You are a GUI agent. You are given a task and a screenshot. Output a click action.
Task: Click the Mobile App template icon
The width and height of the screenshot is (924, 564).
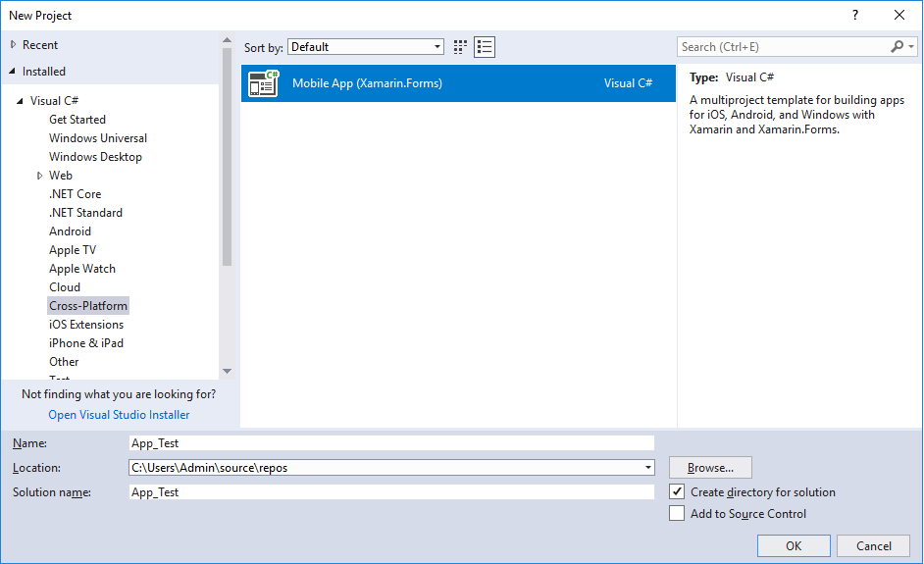pos(263,83)
